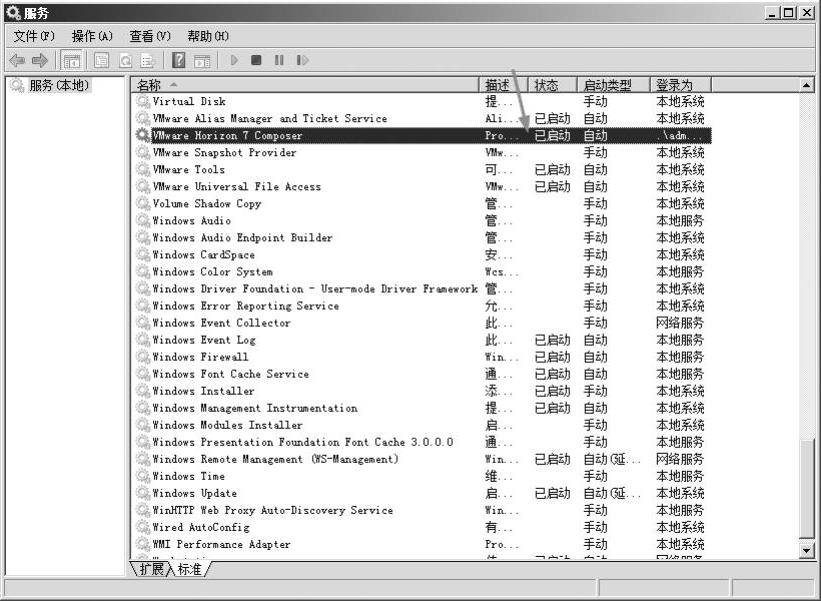821x601 pixels.
Task: Select Windows Time service
Action: click(421, 476)
